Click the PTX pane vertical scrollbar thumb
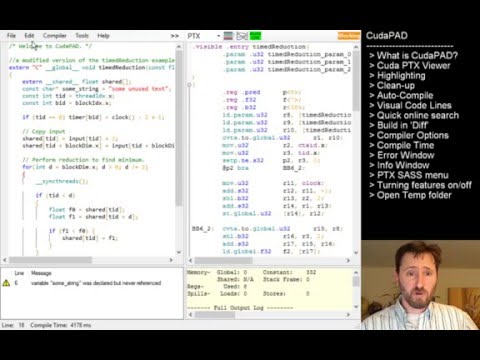This screenshot has width=480, height=360. tap(356, 81)
